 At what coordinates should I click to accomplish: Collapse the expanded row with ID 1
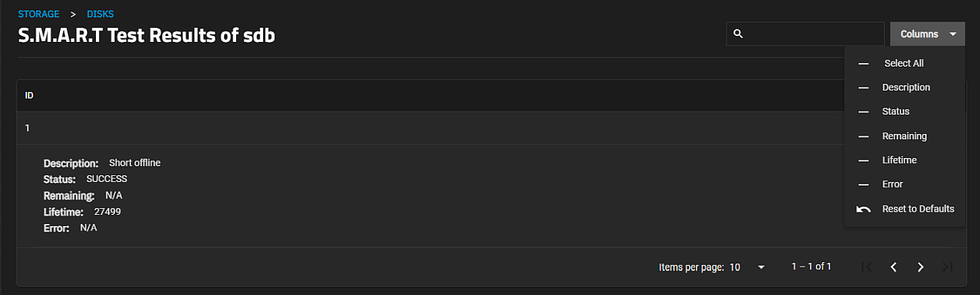coord(427,128)
